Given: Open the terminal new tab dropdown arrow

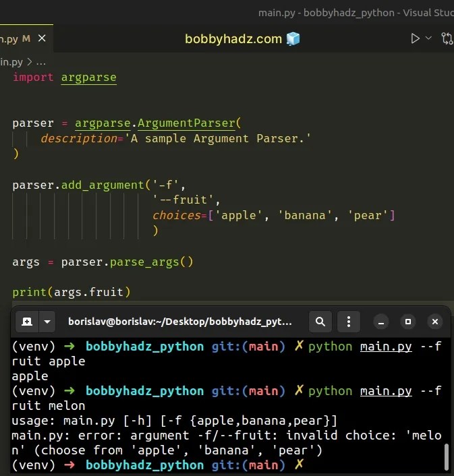Looking at the screenshot, I should click(47, 322).
